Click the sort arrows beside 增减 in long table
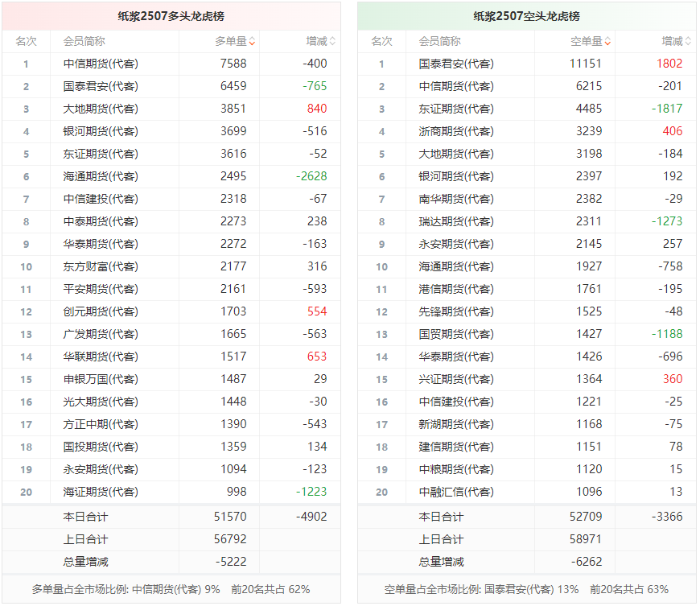The width and height of the screenshot is (700, 606). click(332, 42)
